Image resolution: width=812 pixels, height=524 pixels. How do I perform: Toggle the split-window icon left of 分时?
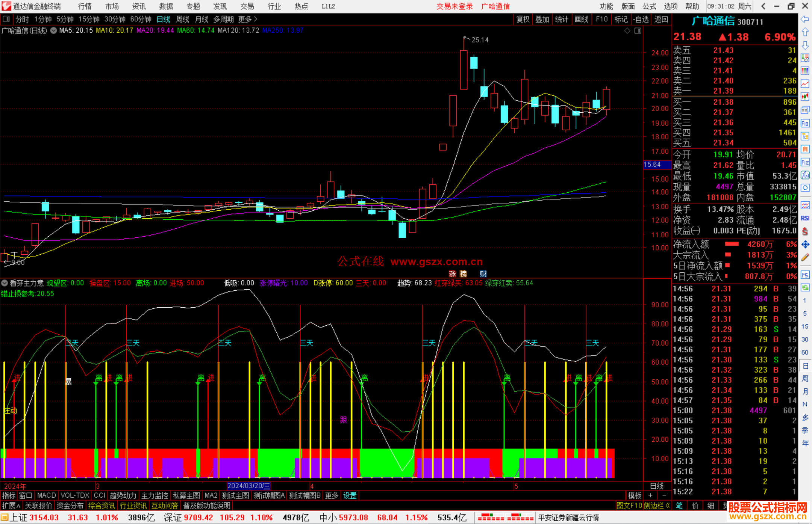6,19
